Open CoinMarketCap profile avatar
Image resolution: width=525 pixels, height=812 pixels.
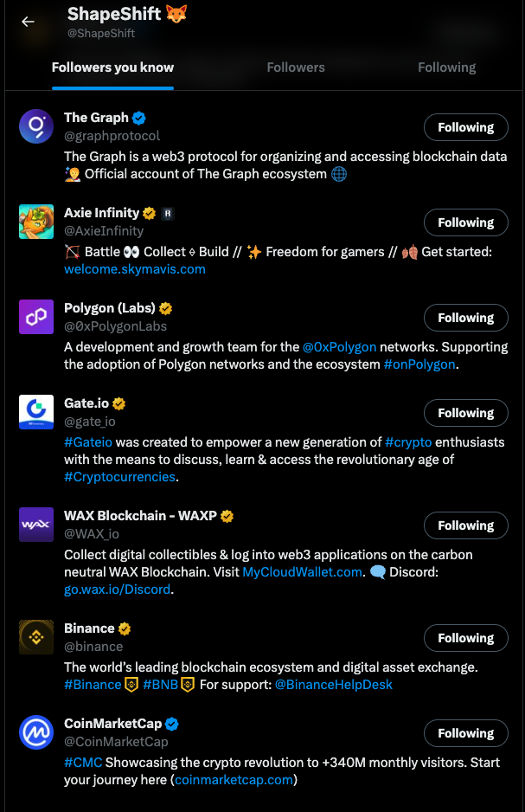click(x=36, y=732)
